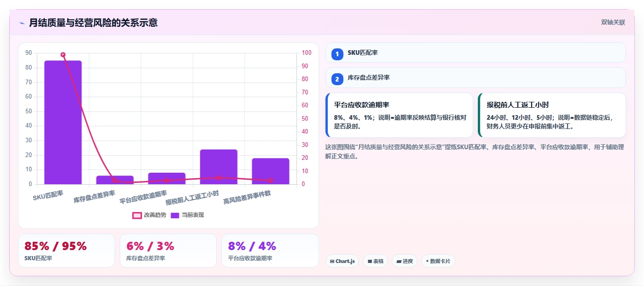Click the numbered badge 2 icon
The height and width of the screenshot is (286, 644).
[x=337, y=79]
